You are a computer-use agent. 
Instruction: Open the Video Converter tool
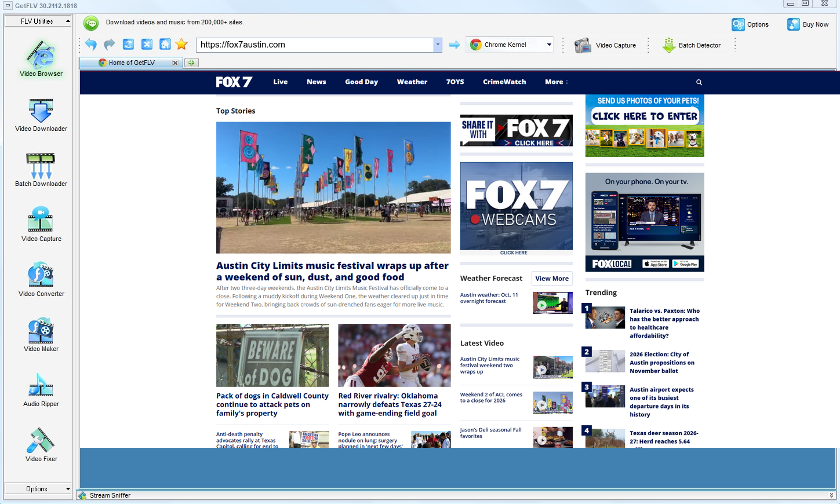(41, 280)
